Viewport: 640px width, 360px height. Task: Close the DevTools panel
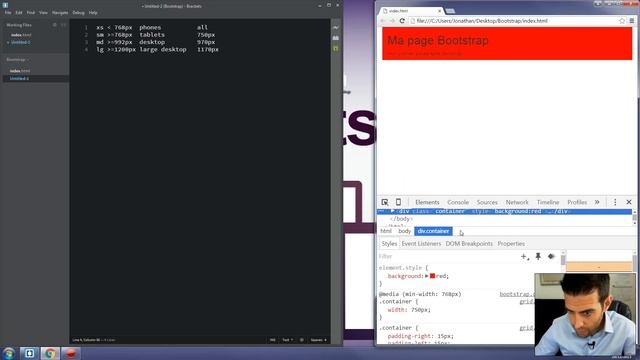(629, 202)
